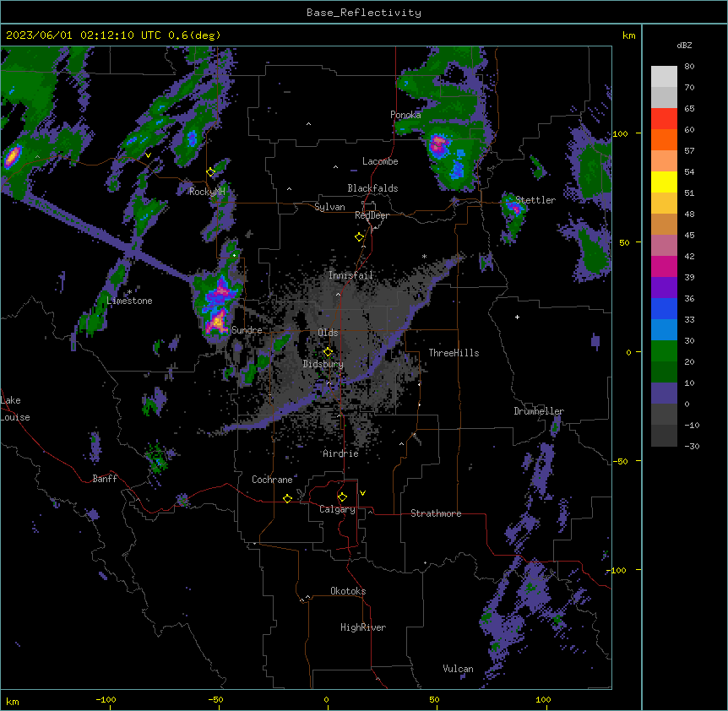The image size is (728, 711).
Task: Click the Sundre city label
Action: (x=247, y=330)
